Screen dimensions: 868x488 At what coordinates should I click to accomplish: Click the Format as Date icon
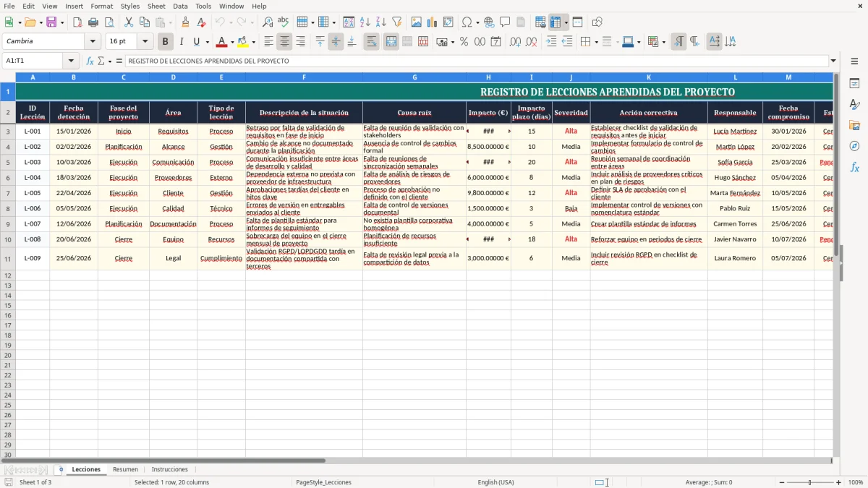(496, 42)
